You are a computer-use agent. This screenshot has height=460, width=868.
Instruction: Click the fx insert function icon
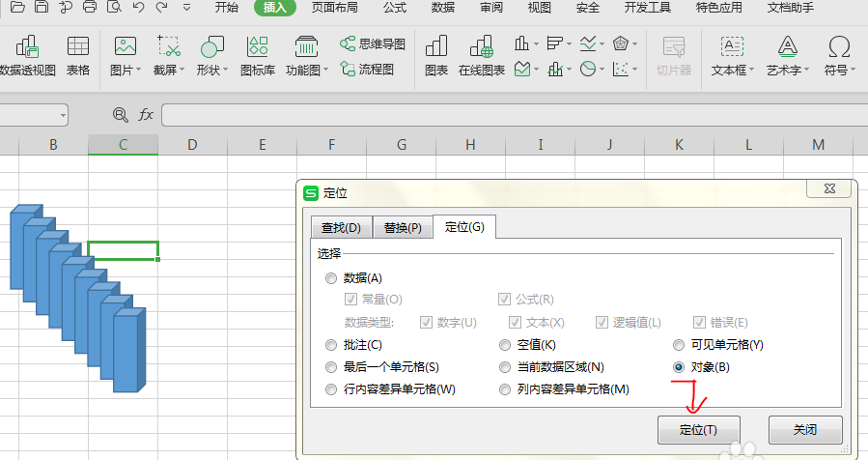click(x=146, y=114)
